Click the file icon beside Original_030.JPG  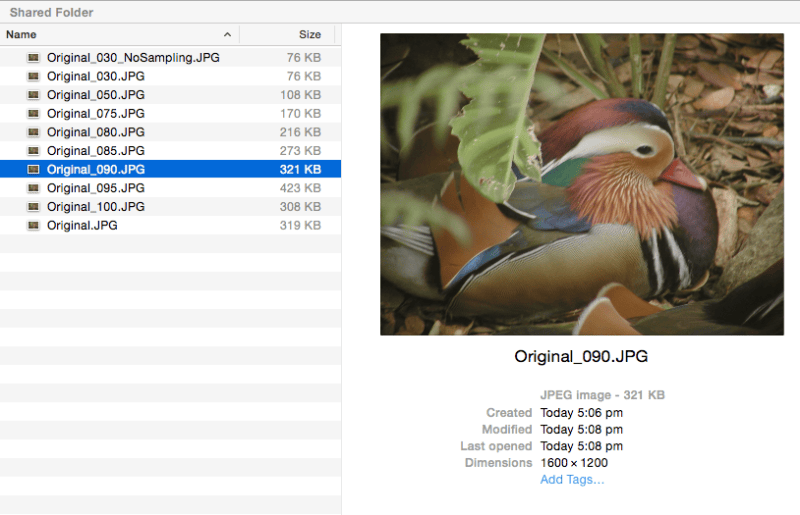(x=33, y=76)
